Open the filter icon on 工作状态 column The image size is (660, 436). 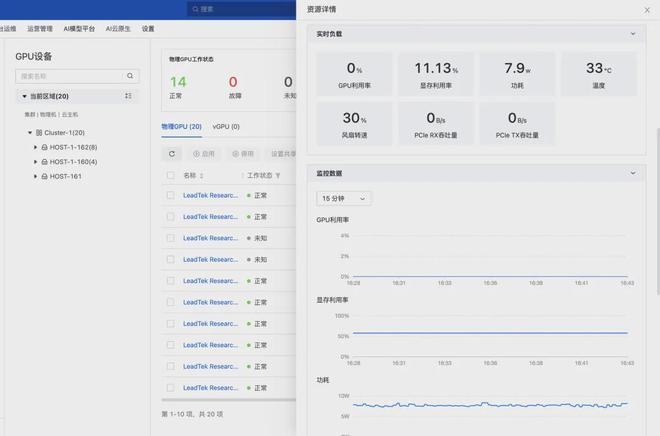point(278,175)
